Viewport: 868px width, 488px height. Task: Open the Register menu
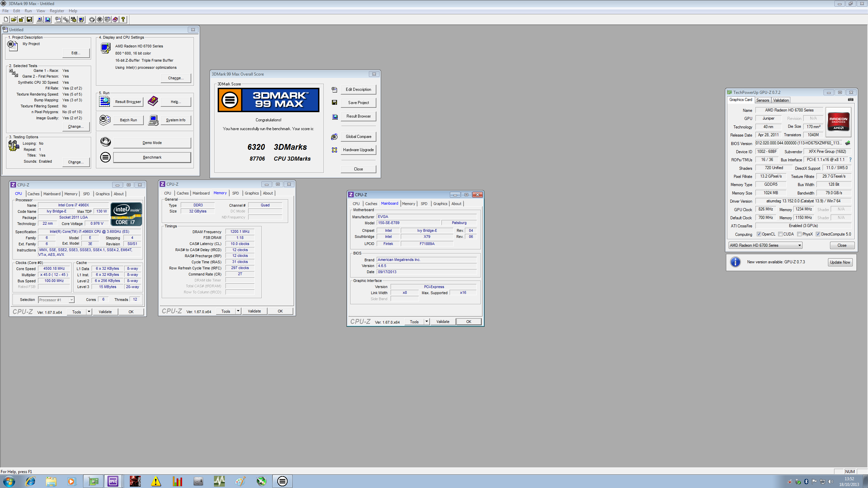(x=57, y=11)
